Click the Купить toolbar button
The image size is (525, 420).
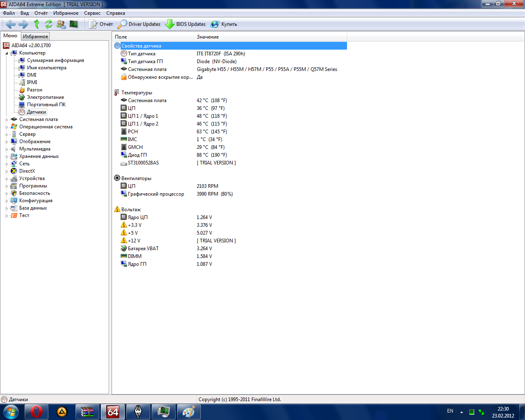pos(224,24)
